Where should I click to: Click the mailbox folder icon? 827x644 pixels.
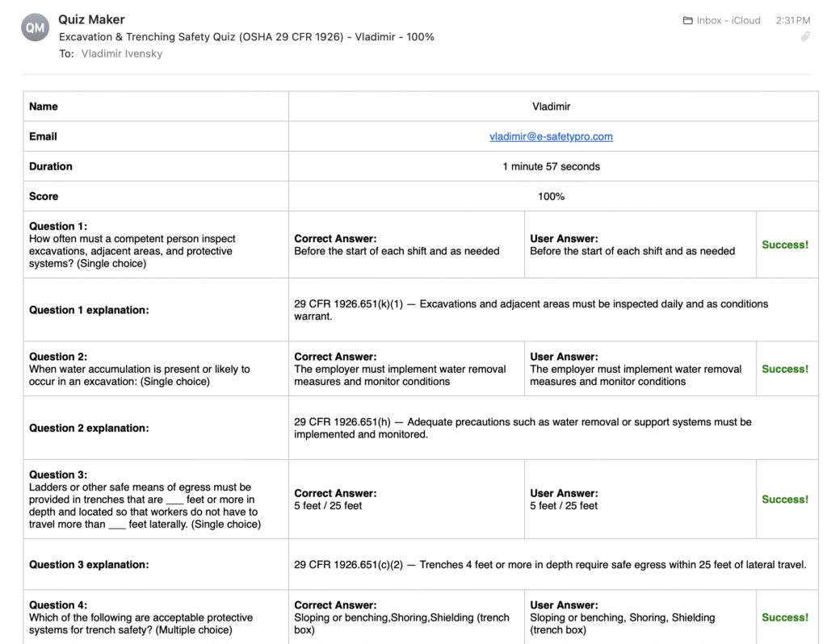click(x=688, y=21)
